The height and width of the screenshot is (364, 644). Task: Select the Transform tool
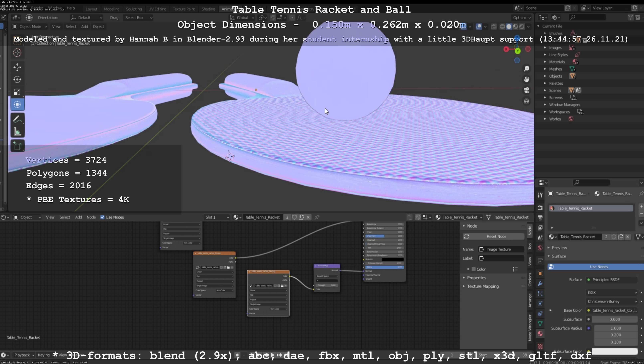coord(17,105)
